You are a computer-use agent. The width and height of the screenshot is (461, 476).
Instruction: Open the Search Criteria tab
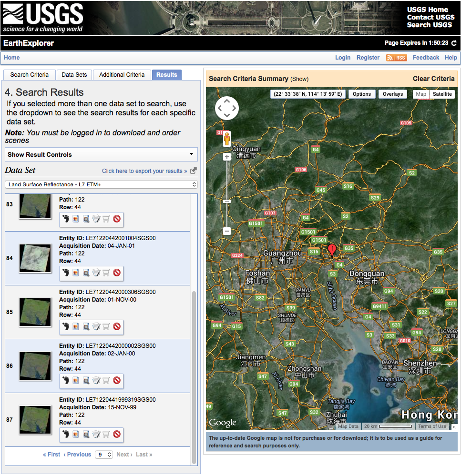[x=30, y=75]
